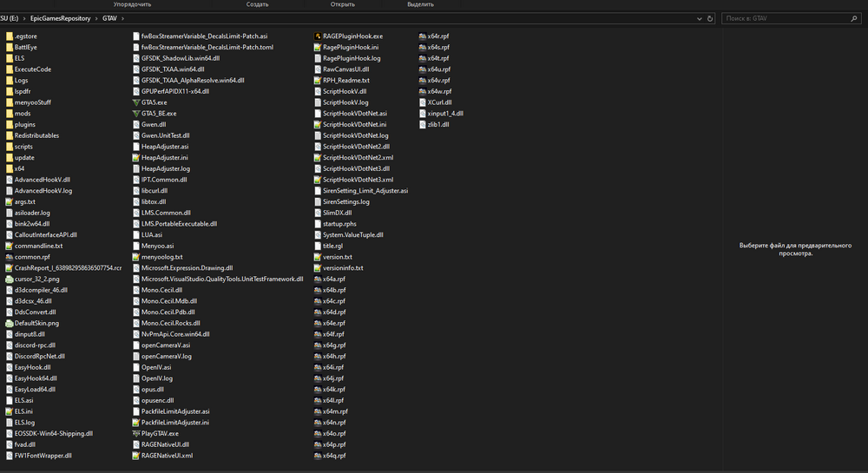The image size is (868, 473).
Task: Click the DefaultSkin.png image icon
Action: [x=10, y=323]
